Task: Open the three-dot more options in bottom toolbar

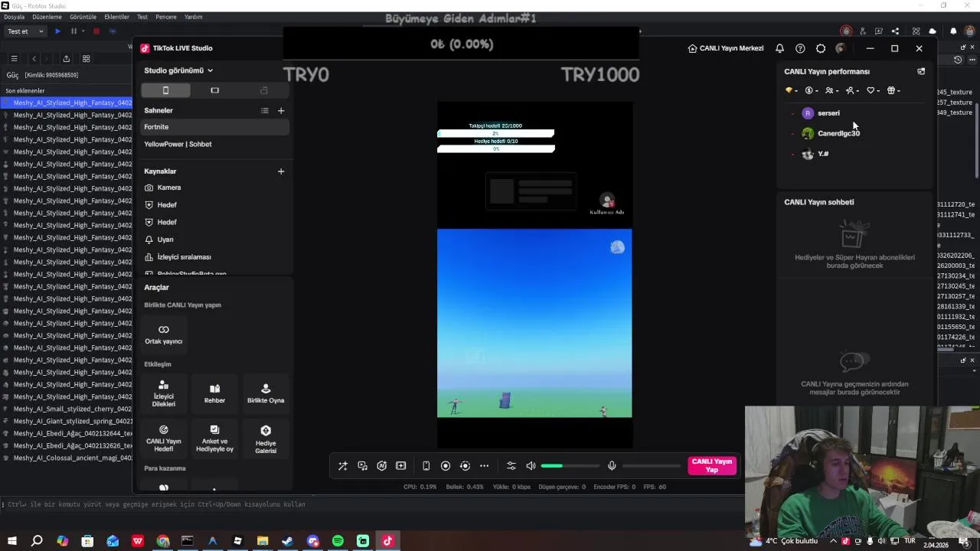Action: (484, 466)
